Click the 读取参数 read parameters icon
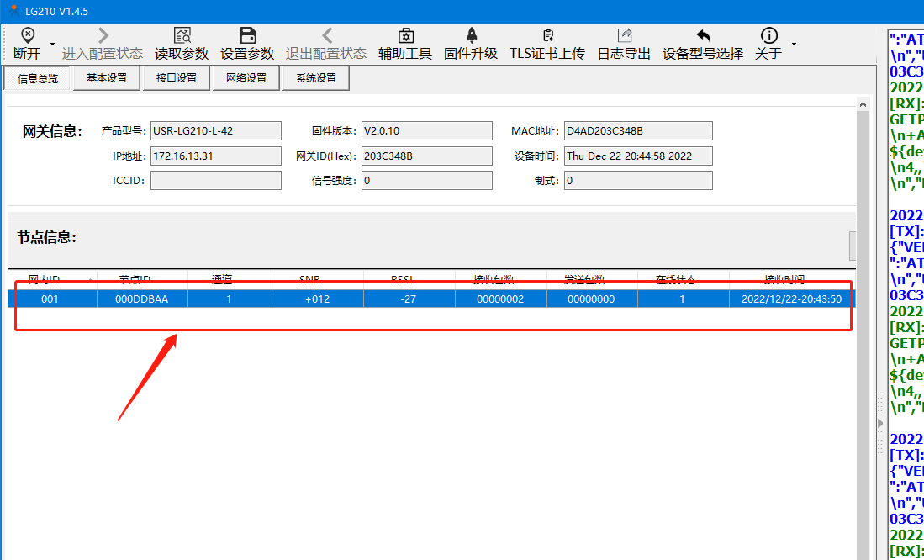Image resolution: width=924 pixels, height=560 pixels. [182, 35]
